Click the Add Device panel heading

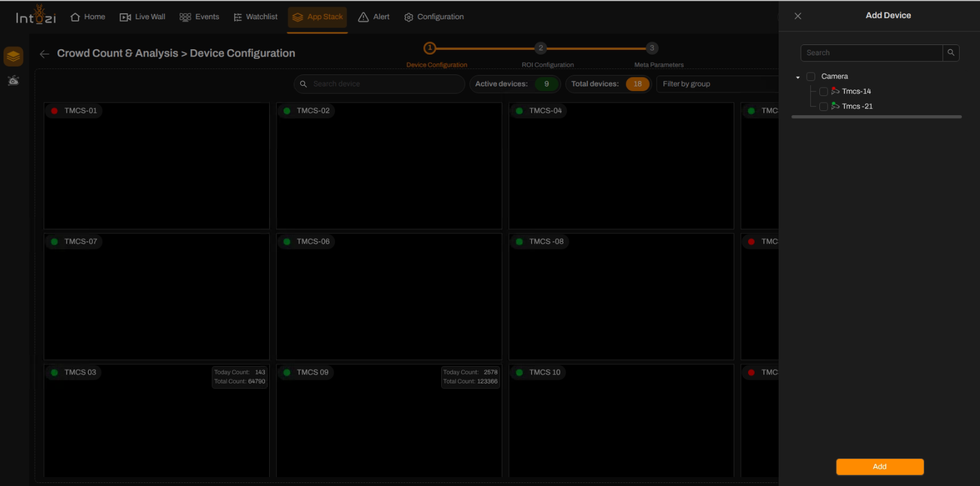[x=888, y=16]
